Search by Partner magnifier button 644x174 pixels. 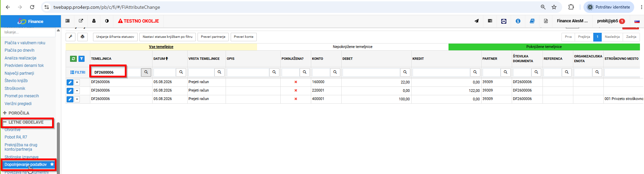(506, 72)
